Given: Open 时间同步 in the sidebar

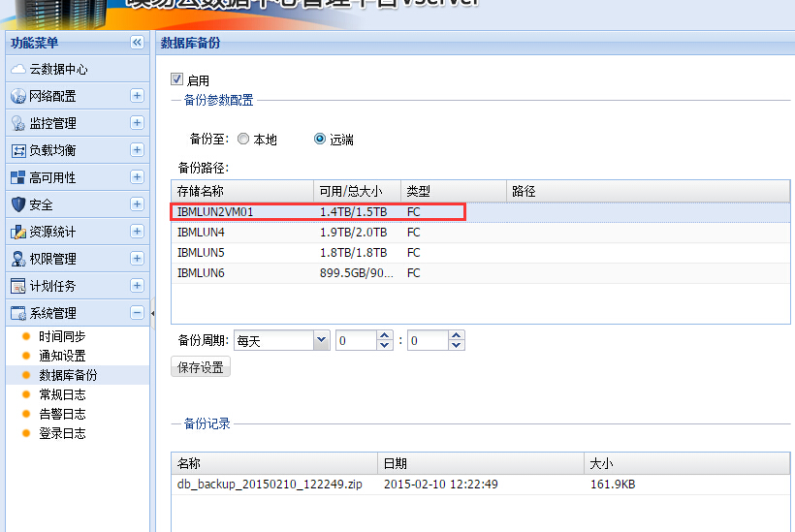Looking at the screenshot, I should (x=62, y=336).
